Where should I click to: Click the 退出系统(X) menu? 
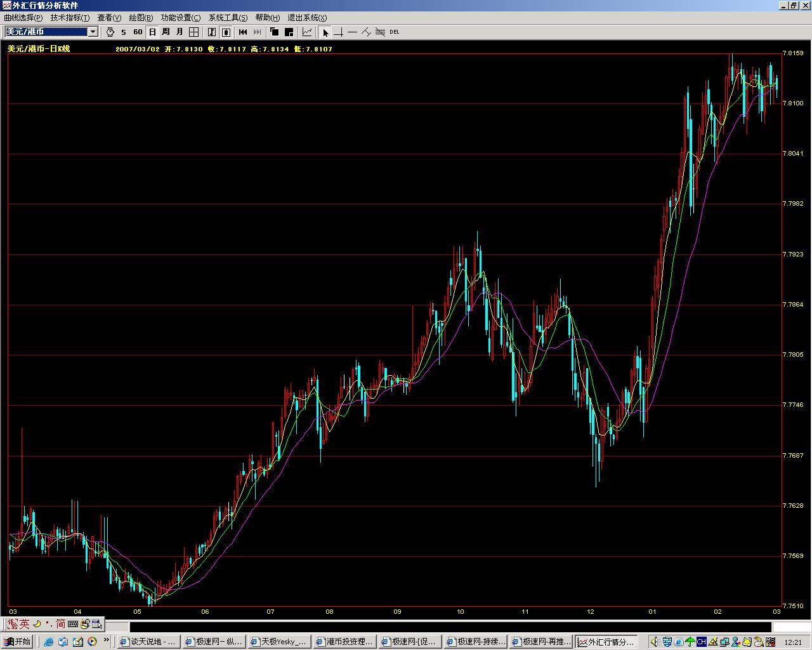(x=307, y=18)
